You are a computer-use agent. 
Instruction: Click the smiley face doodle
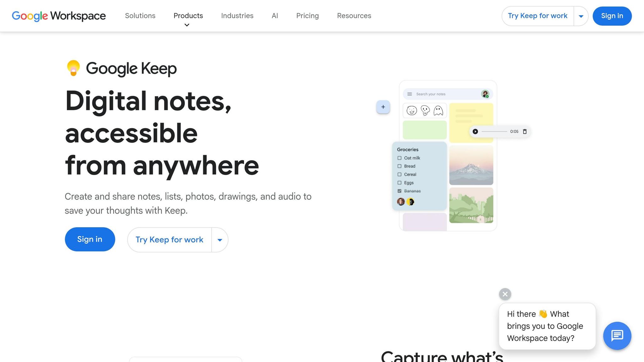pyautogui.click(x=412, y=110)
